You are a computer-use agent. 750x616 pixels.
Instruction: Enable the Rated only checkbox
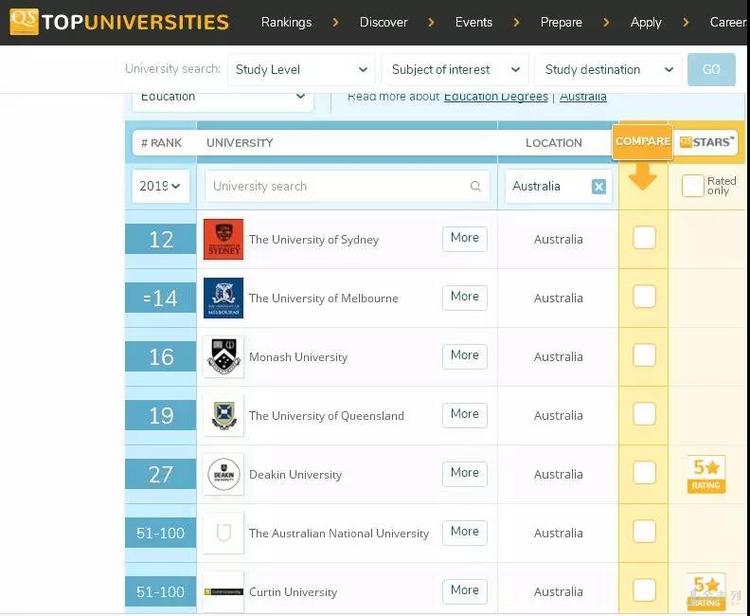693,186
